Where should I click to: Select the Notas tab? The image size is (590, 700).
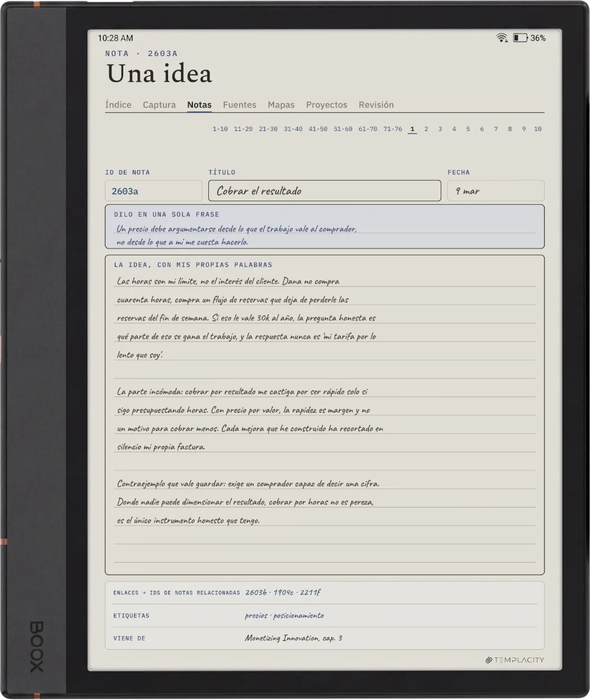point(199,105)
